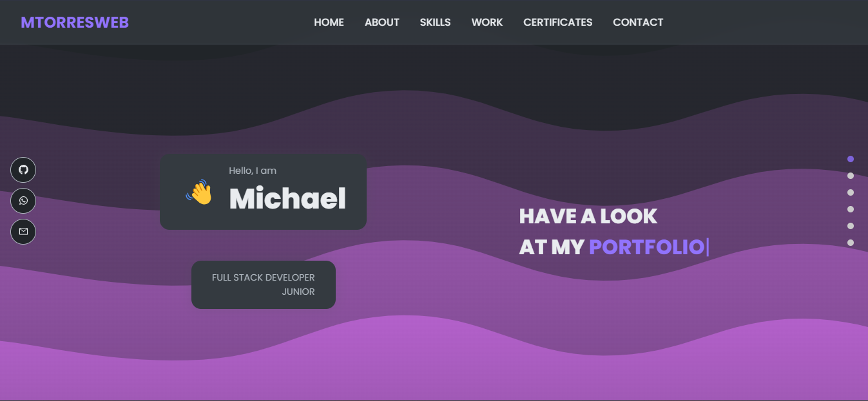Activate the fifth scroll indicator dot

click(851, 226)
